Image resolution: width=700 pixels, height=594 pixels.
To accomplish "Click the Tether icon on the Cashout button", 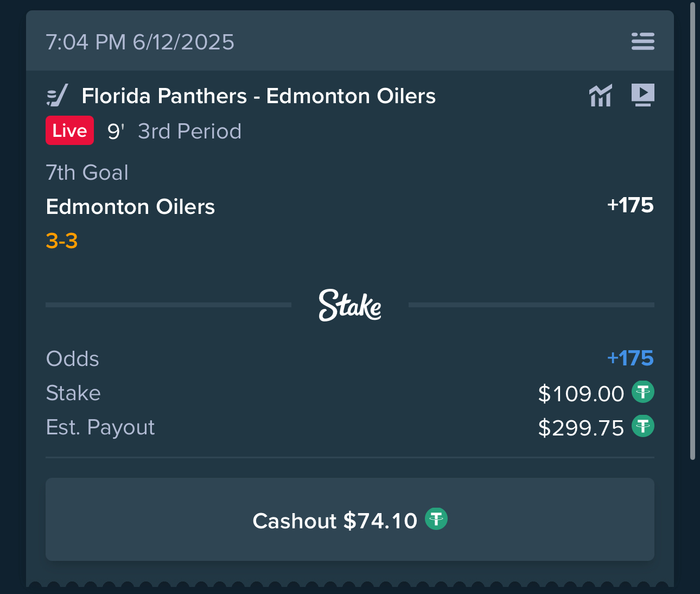I will click(436, 519).
